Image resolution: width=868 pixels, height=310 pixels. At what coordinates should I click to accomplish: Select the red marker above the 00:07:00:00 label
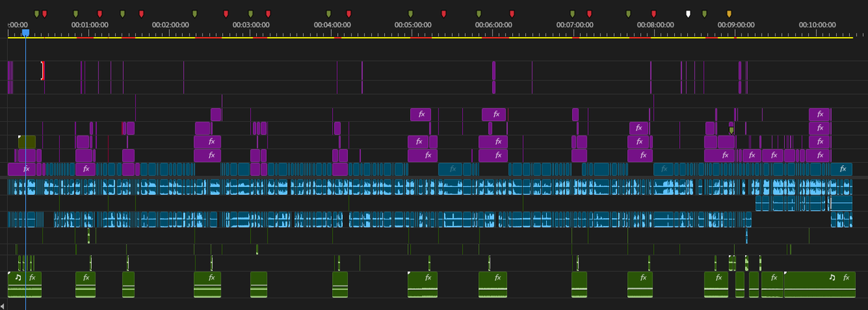590,13
